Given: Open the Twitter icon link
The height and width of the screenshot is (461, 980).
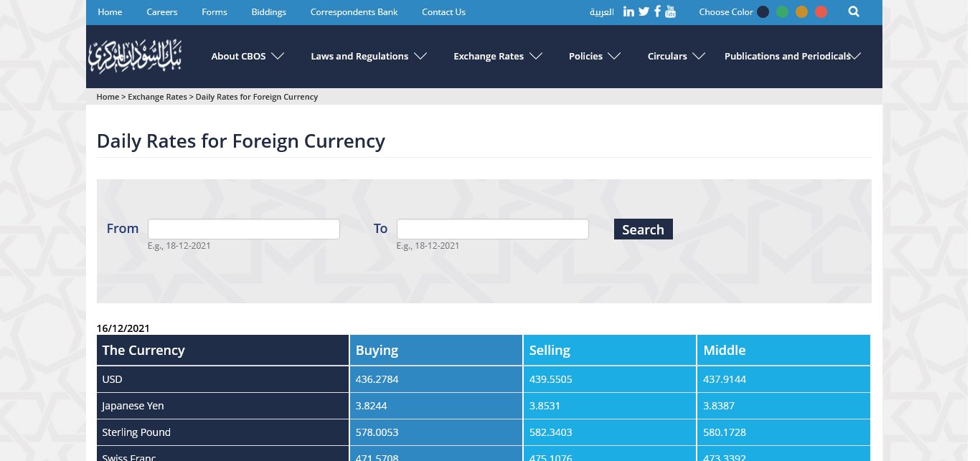Looking at the screenshot, I should [644, 11].
